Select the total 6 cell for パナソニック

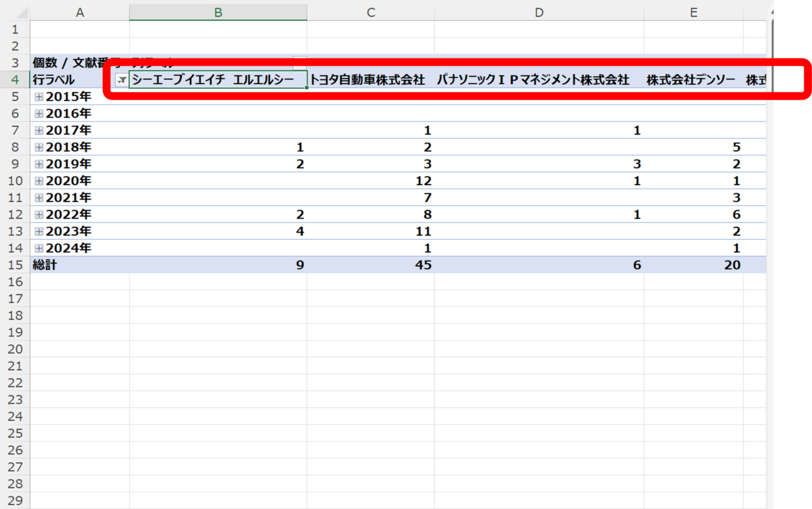539,265
